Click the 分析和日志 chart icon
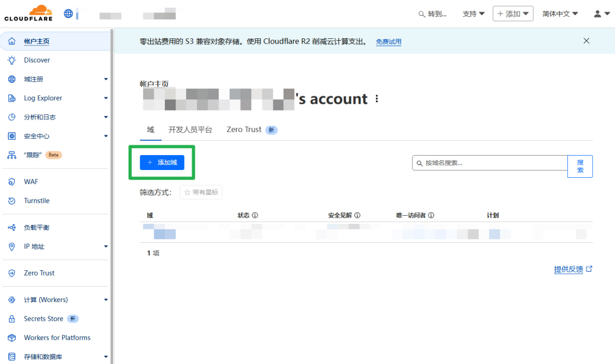615x364 pixels. coord(12,117)
